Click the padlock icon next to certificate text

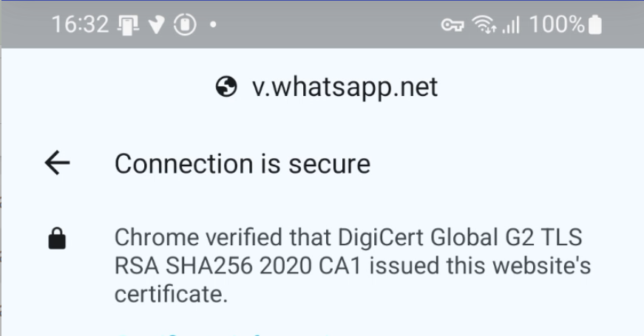pos(58,239)
